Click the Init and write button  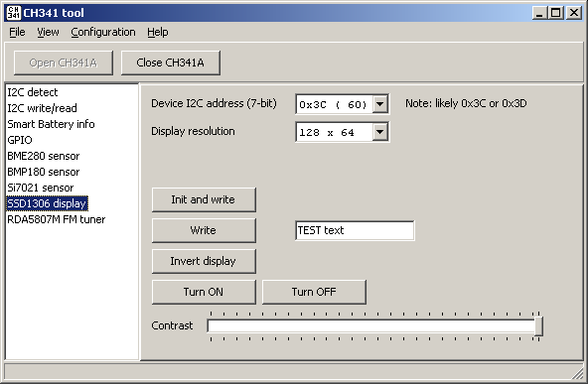(x=204, y=199)
